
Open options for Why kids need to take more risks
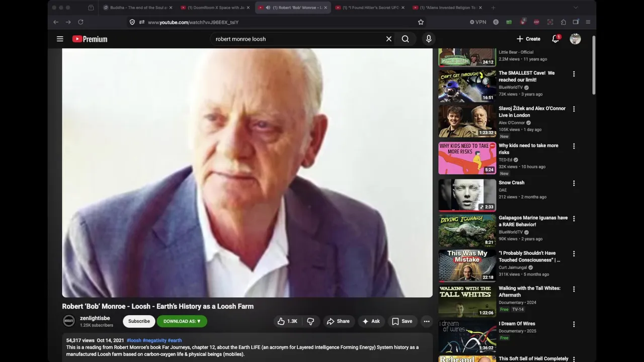coord(574,146)
